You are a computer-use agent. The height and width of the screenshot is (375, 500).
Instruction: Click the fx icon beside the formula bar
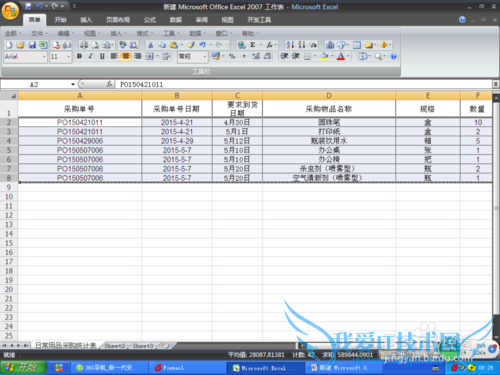pyautogui.click(x=109, y=84)
